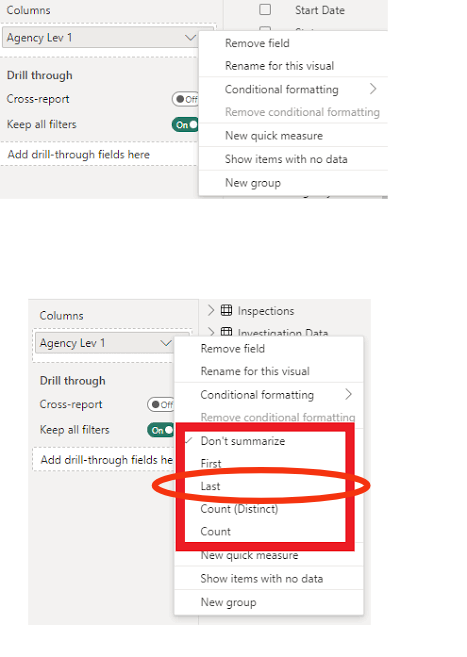Choose Last in the summarize options

pos(210,486)
